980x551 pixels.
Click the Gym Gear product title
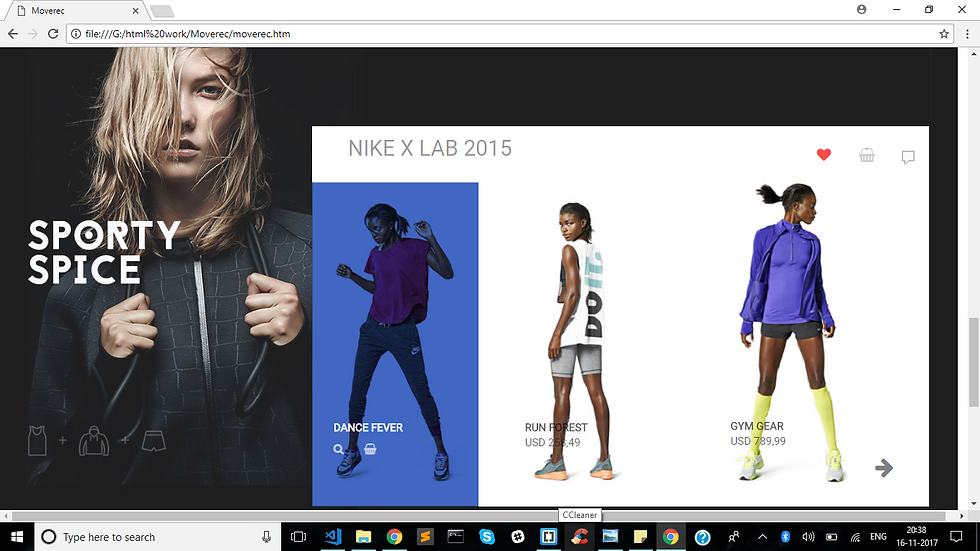tap(757, 426)
